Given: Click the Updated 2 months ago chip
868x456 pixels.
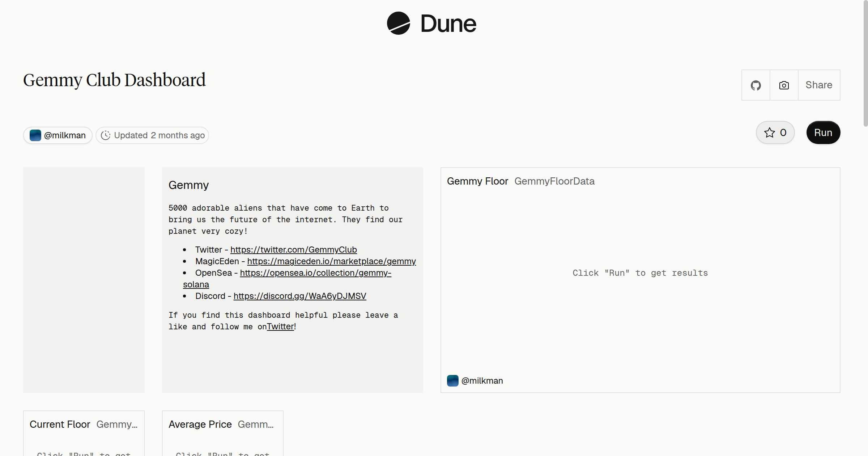Looking at the screenshot, I should pos(152,135).
